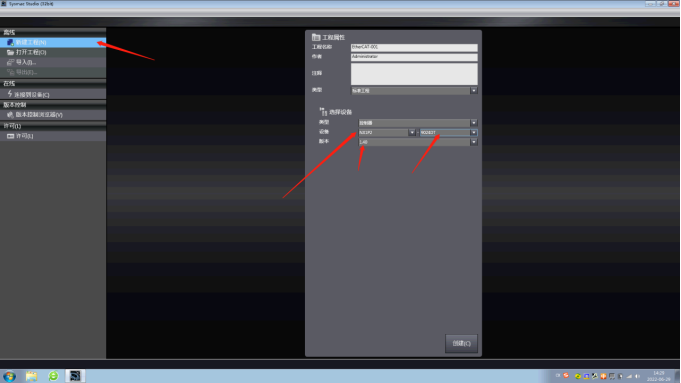The height and width of the screenshot is (383, 681).
Task: Click the Import (导入) icon in the sidebar
Action: 10,62
